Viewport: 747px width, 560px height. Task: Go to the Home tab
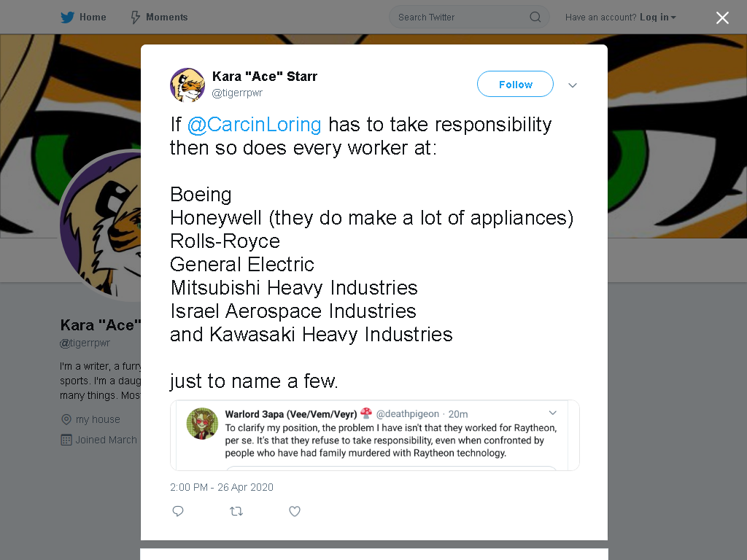(x=83, y=17)
